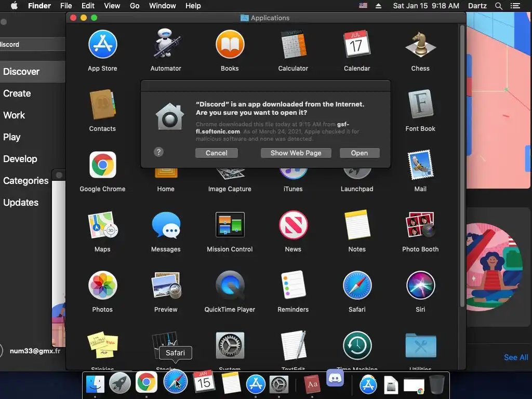532x399 pixels.
Task: Select the TextEdit app icon
Action: coord(293,345)
